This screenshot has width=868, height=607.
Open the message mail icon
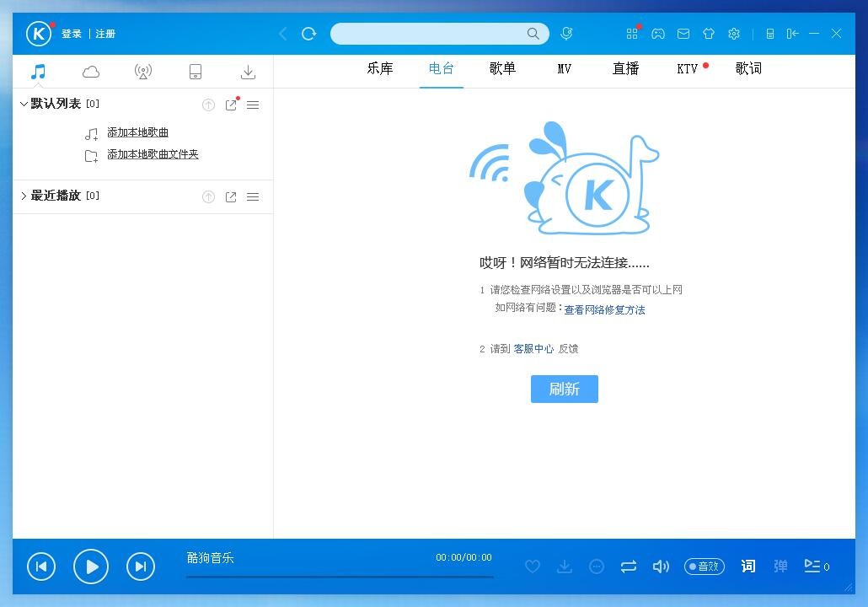point(683,34)
